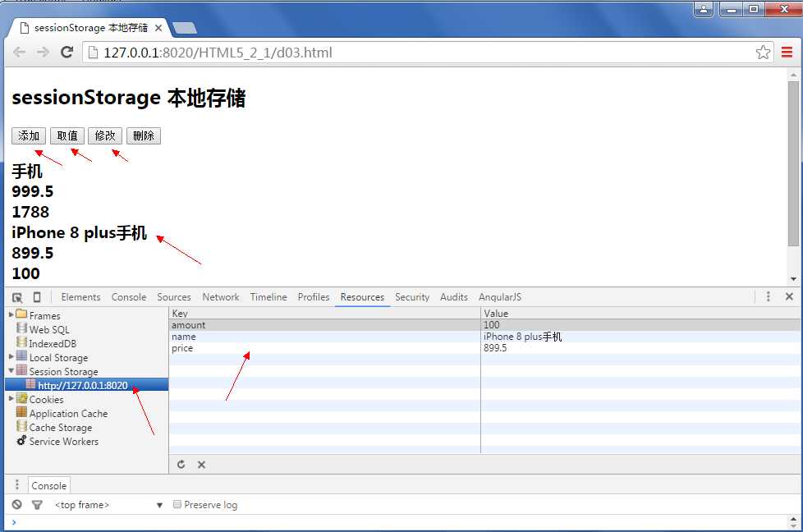Click the 取值 button
803x532 pixels.
coord(67,135)
